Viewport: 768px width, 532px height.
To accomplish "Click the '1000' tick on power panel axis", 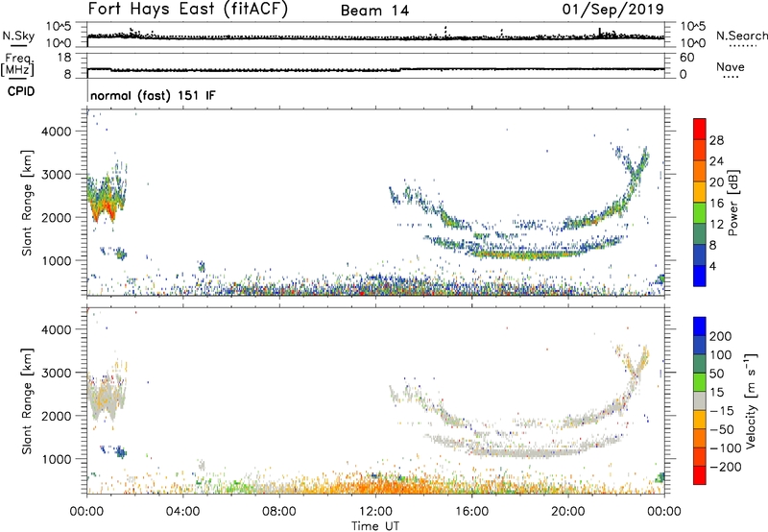I will click(56, 260).
